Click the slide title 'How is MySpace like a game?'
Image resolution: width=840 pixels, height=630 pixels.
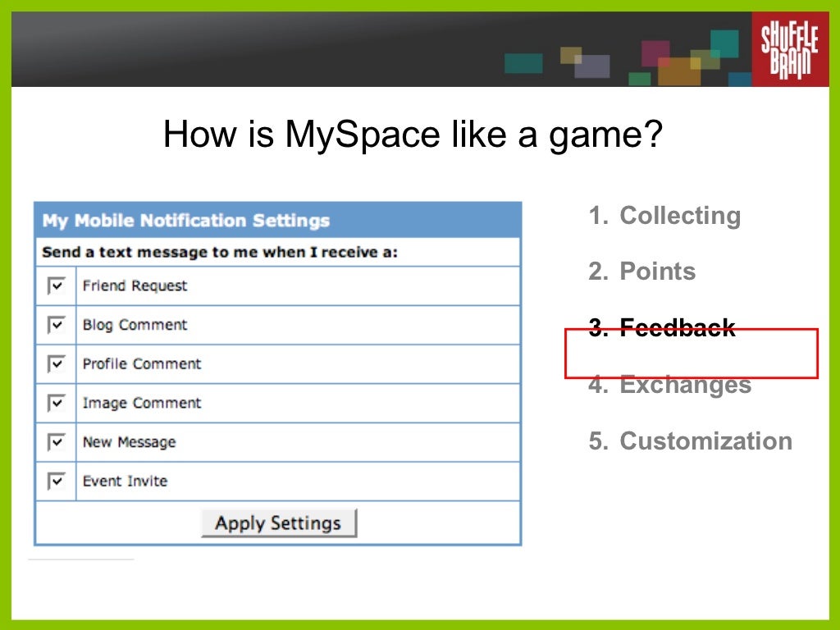[x=413, y=135]
